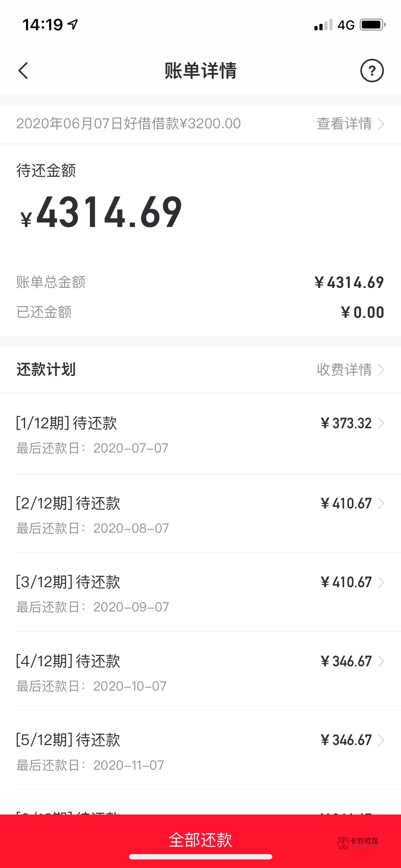This screenshot has width=401, height=868.
Task: Tap the home indicator bar
Action: click(200, 857)
